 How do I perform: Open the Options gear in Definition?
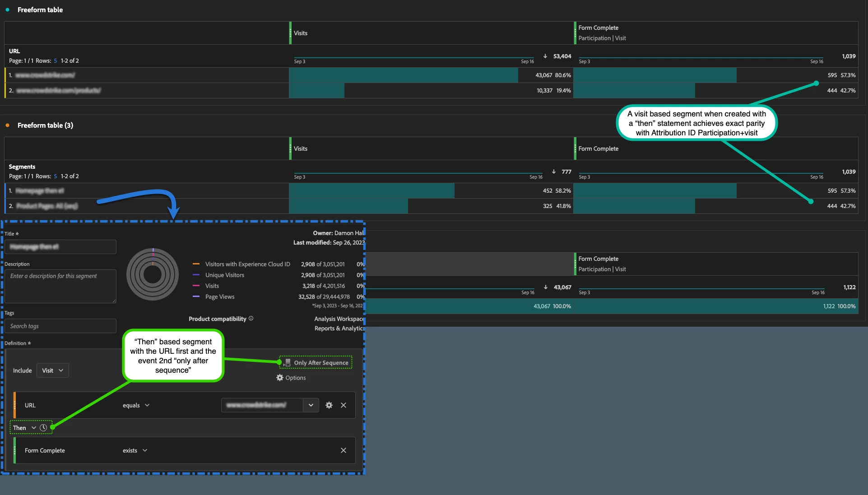(280, 378)
